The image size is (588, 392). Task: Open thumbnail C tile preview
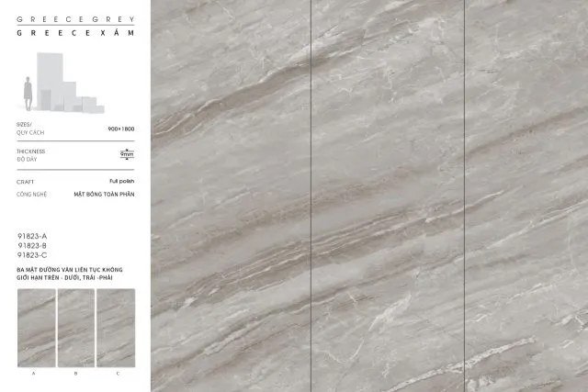pos(116,328)
